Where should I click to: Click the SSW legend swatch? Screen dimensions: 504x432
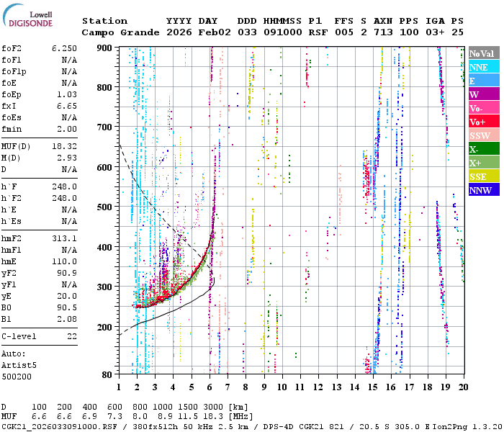pos(483,135)
